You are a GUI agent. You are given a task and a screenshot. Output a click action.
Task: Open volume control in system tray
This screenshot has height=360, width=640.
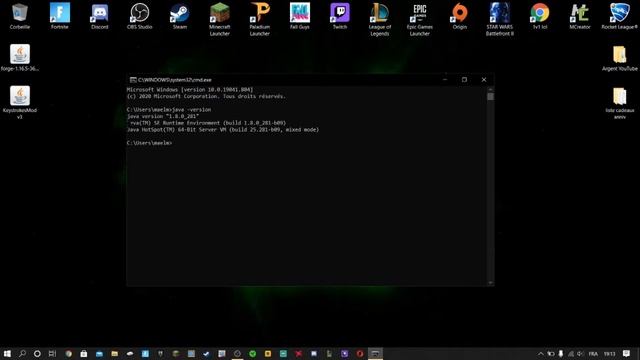(x=580, y=353)
